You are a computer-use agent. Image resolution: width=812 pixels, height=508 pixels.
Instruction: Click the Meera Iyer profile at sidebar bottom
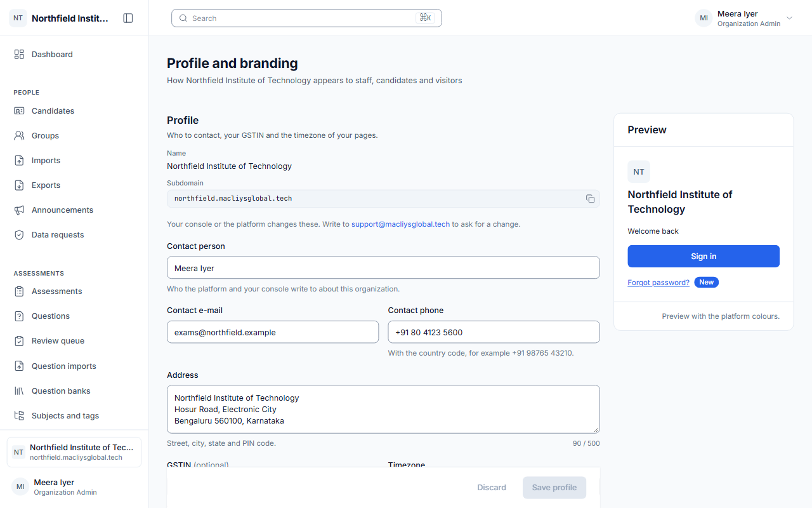(x=74, y=487)
